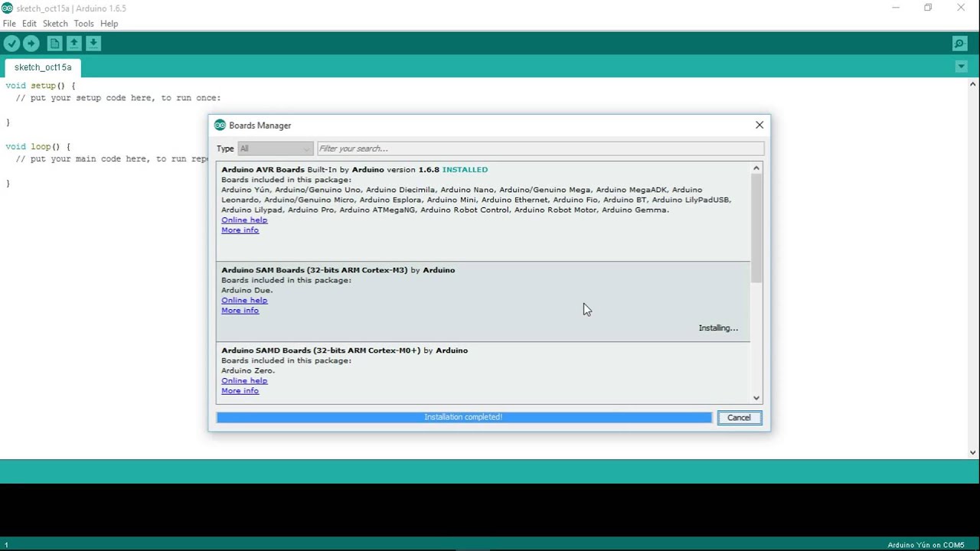Image resolution: width=980 pixels, height=551 pixels.
Task: Click the setup code comment line
Action: click(118, 98)
